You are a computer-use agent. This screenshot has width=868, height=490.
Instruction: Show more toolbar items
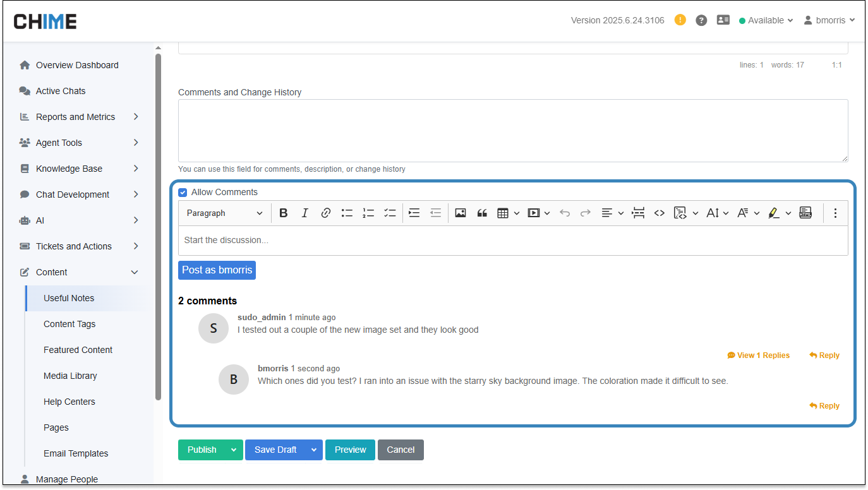coord(835,213)
